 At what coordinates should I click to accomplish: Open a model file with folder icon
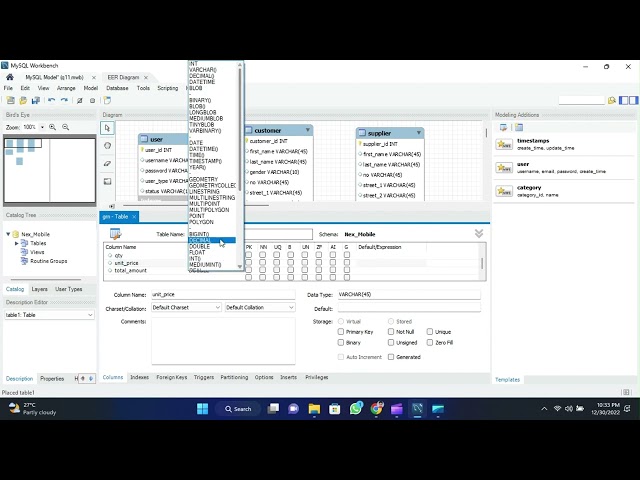pos(23,100)
